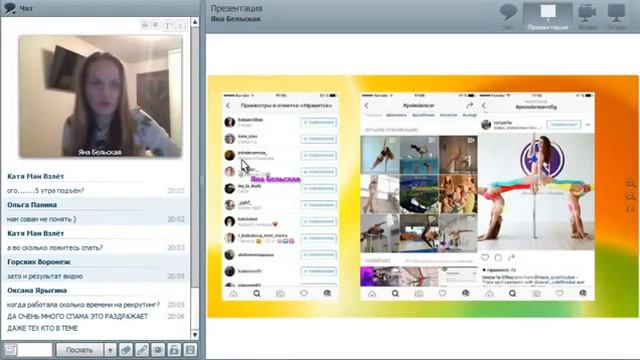Click presenter name Яна Бельская in header

(x=236, y=19)
